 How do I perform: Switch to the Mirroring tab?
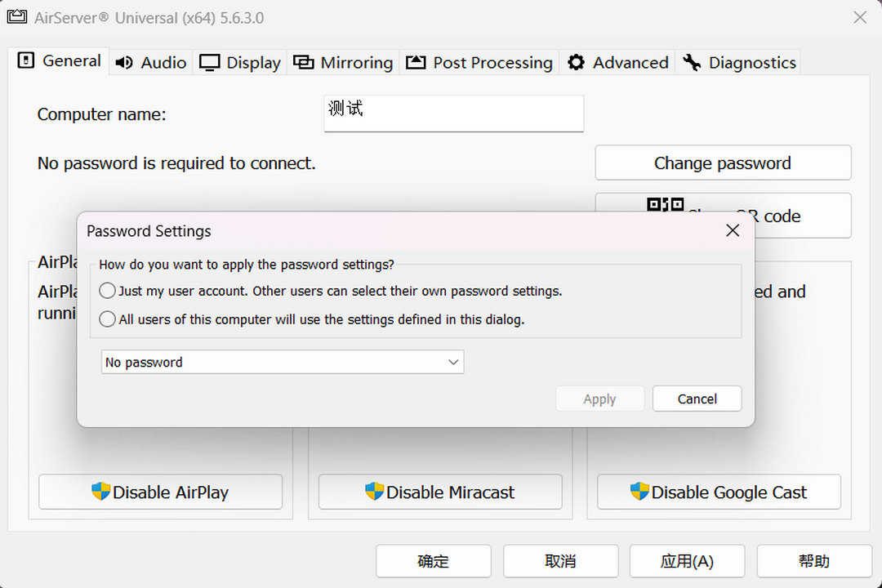[x=343, y=62]
